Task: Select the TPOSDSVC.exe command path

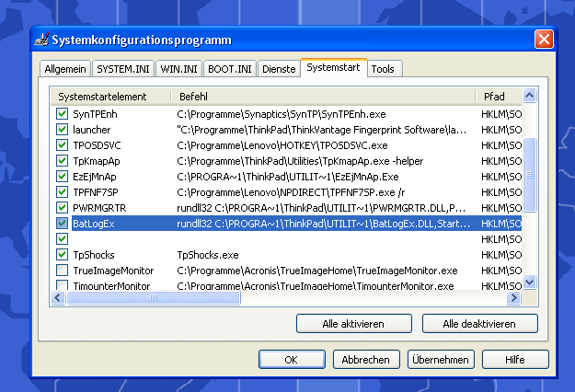Action: pos(282,145)
